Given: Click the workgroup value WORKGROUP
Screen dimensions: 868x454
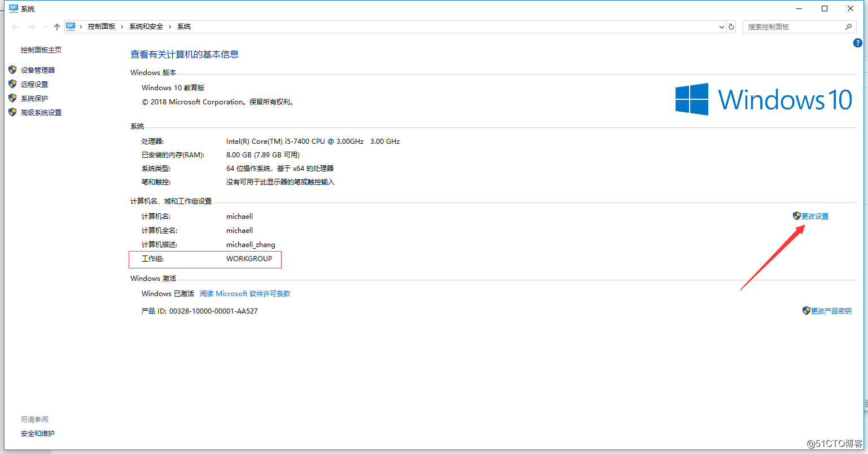Looking at the screenshot, I should 249,259.
